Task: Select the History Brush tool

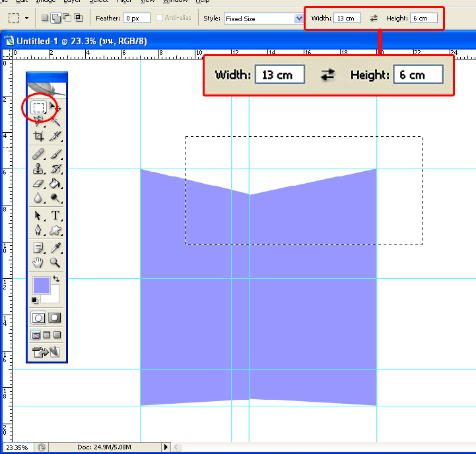Action: [55, 169]
